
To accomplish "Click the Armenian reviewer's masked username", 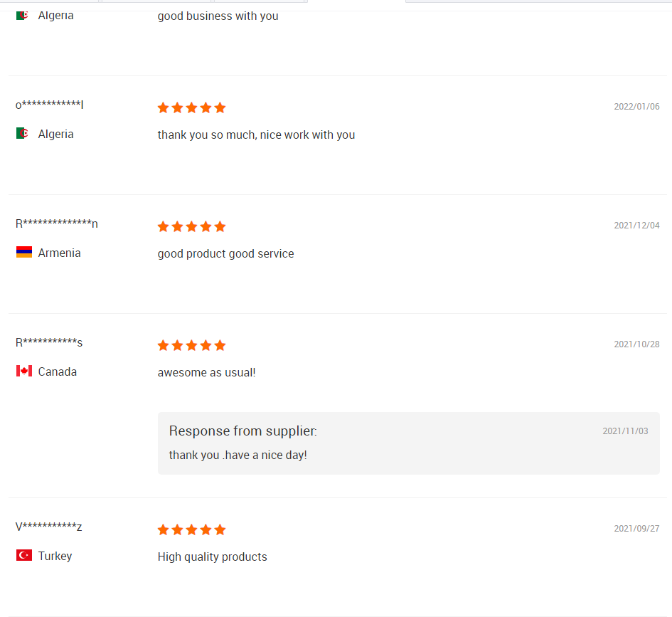I will coord(57,224).
